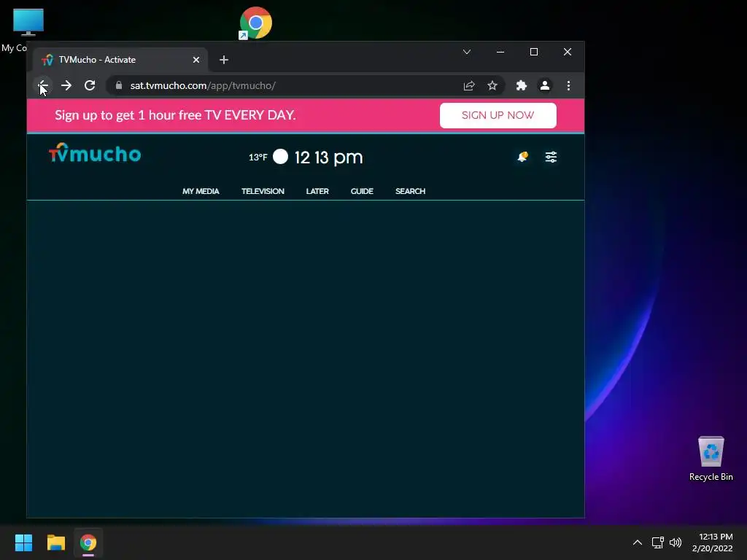Minimize the Chrome window

pos(500,52)
